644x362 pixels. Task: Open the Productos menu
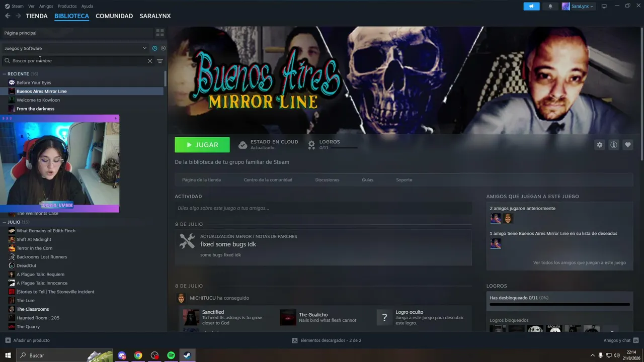[x=67, y=6]
